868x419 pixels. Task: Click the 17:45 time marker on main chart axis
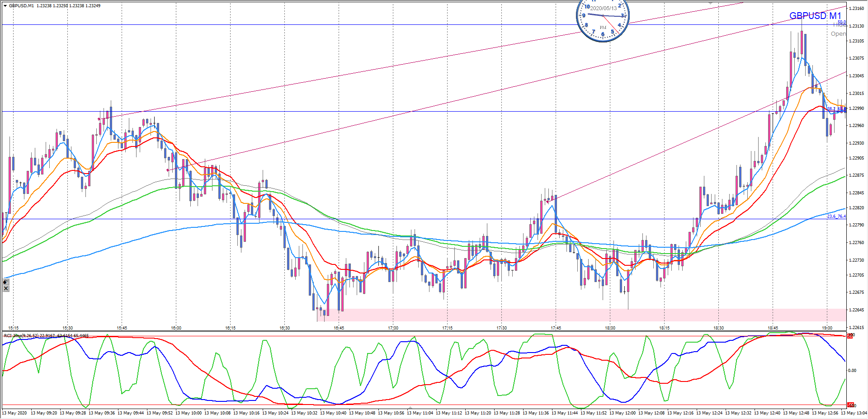pyautogui.click(x=556, y=328)
